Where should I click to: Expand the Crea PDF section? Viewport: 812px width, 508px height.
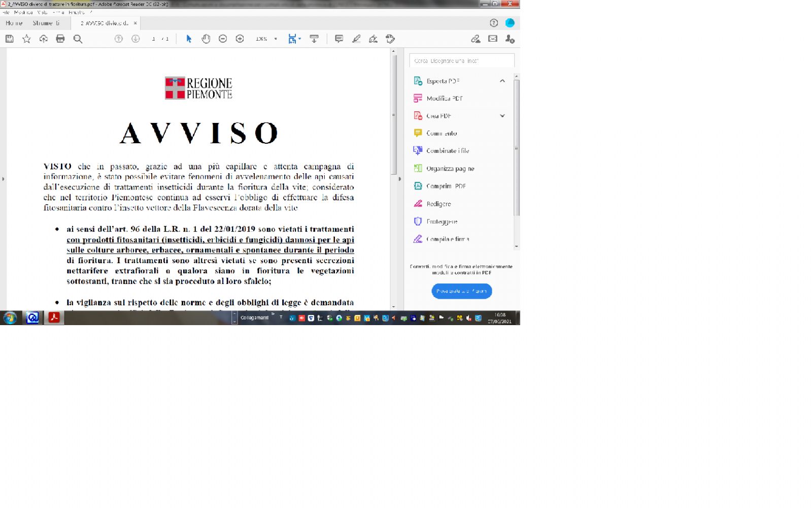pyautogui.click(x=502, y=116)
